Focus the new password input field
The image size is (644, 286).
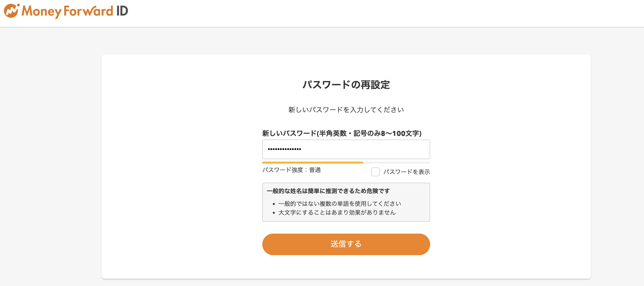[346, 149]
